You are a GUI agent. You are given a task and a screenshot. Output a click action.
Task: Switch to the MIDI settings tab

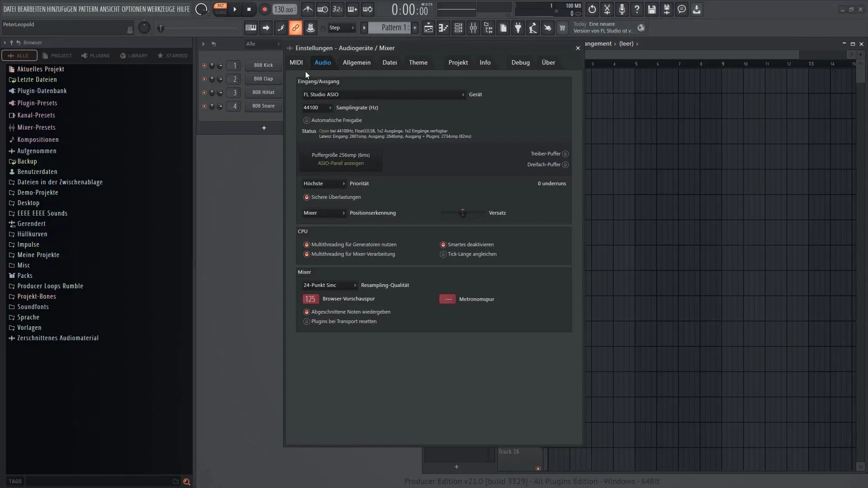(296, 62)
